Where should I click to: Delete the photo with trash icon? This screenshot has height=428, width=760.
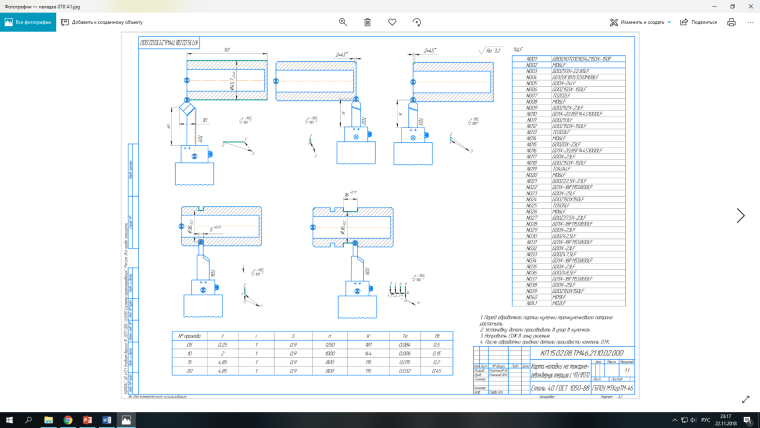point(367,22)
